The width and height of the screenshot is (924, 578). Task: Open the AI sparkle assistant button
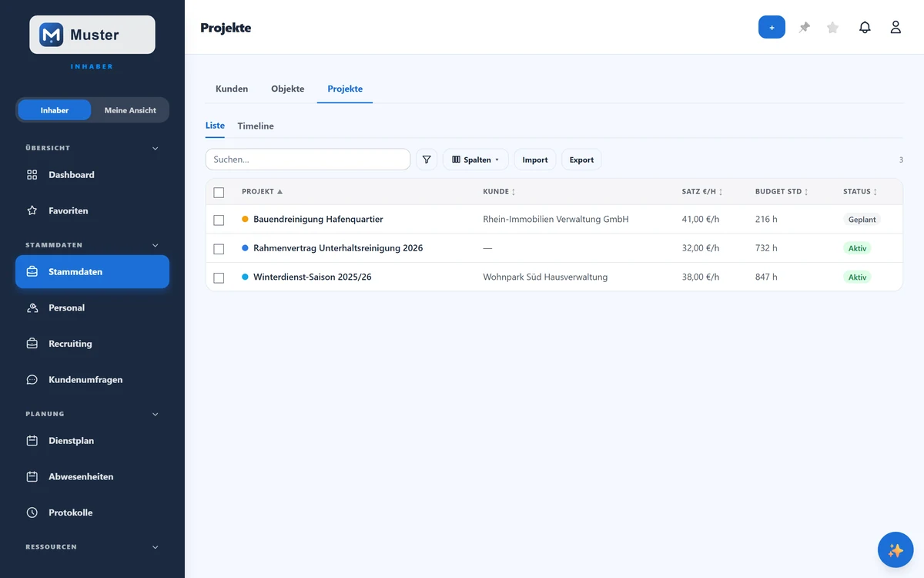coord(896,550)
